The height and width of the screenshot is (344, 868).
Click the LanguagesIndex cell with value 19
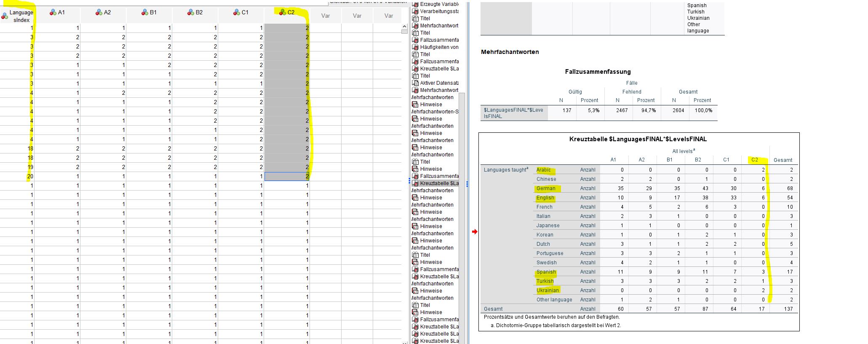point(17,167)
